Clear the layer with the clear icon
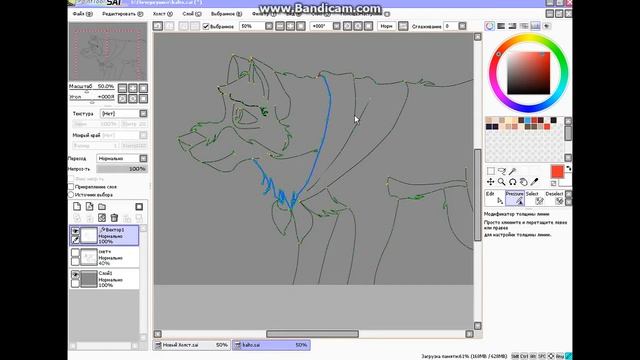 tap(102, 218)
